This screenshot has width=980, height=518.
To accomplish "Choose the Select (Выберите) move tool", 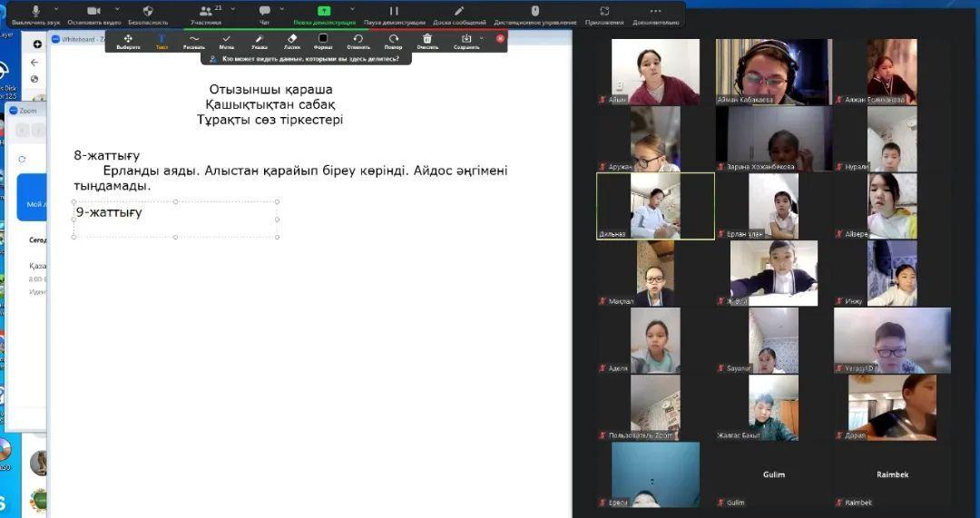I will [x=128, y=41].
